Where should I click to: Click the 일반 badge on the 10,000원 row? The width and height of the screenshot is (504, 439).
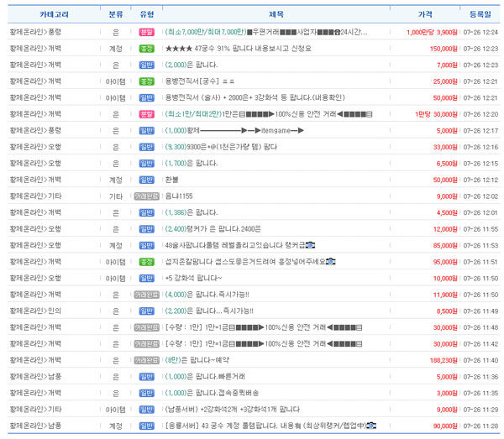tap(146, 279)
